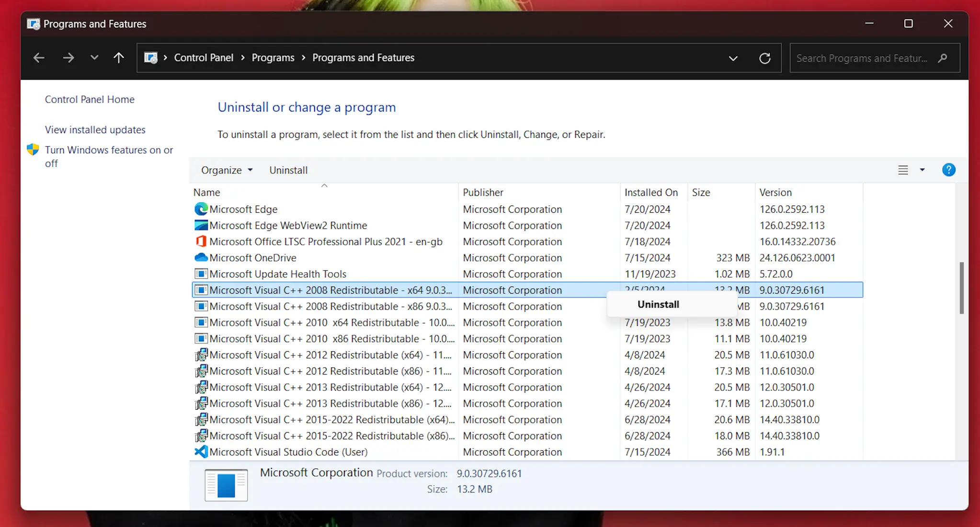The image size is (980, 527).
Task: Minimize the Programs and Features window
Action: pos(869,23)
